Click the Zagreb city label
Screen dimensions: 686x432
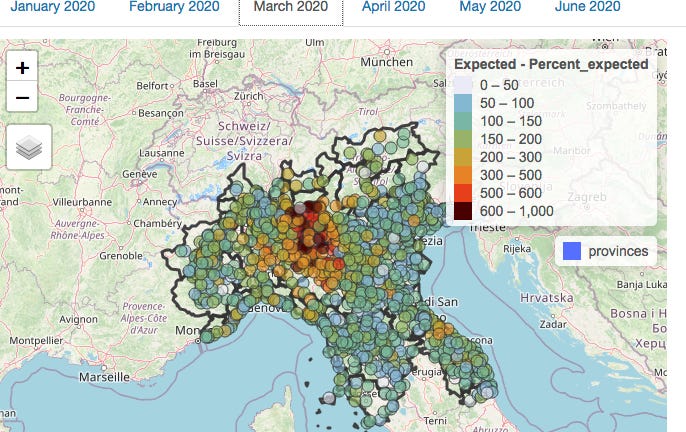[587, 197]
